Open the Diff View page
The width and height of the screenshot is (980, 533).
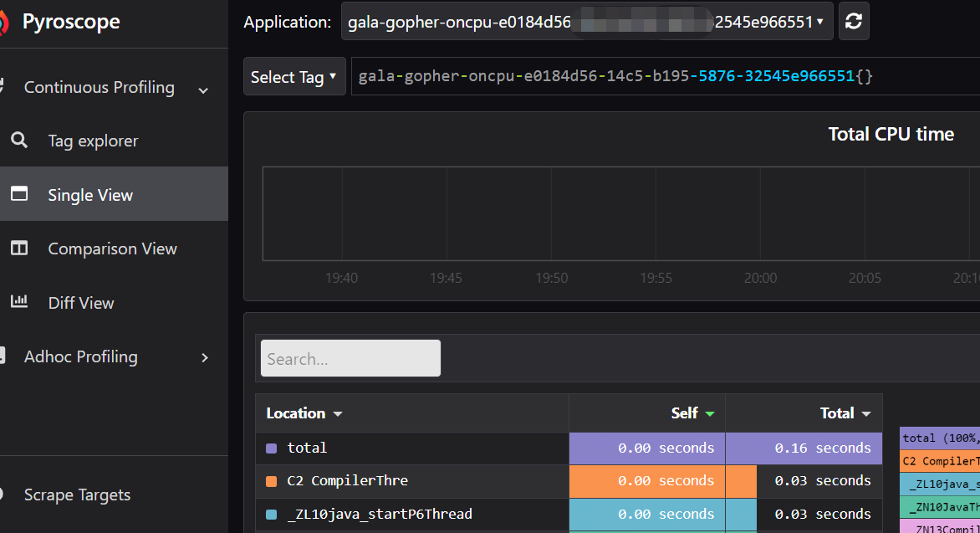click(x=81, y=303)
